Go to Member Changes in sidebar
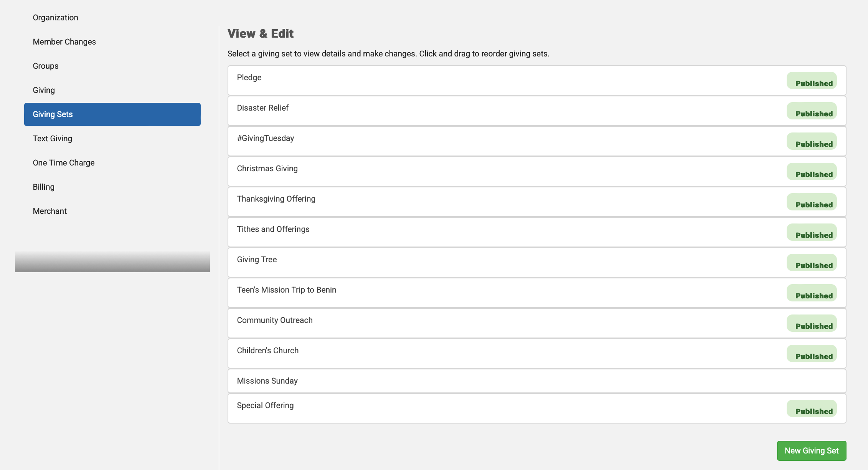The width and height of the screenshot is (868, 470). (x=64, y=42)
